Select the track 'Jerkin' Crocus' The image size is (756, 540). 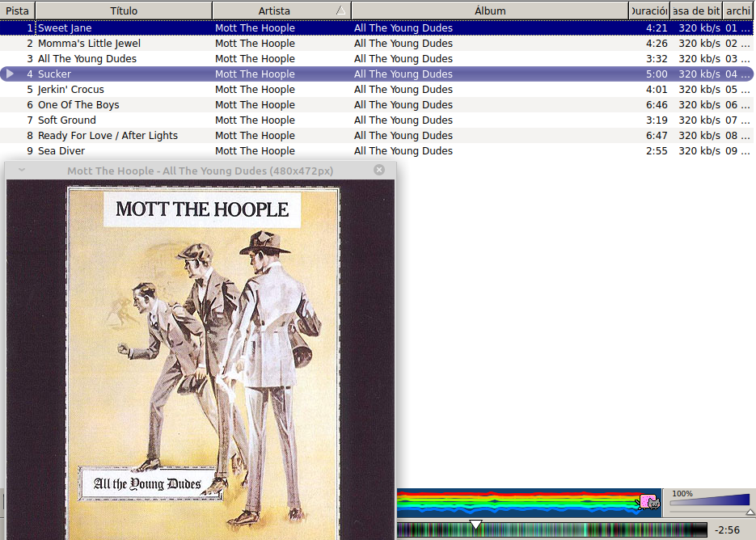(71, 90)
